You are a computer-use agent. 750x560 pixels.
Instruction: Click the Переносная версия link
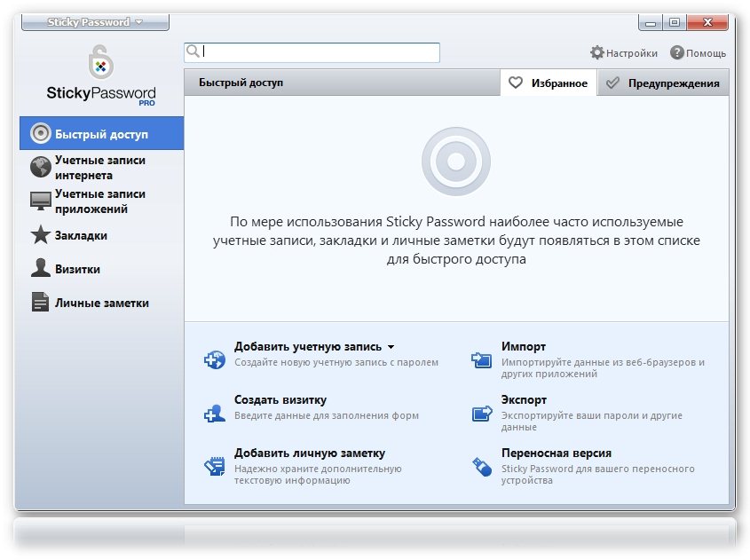coord(543,454)
